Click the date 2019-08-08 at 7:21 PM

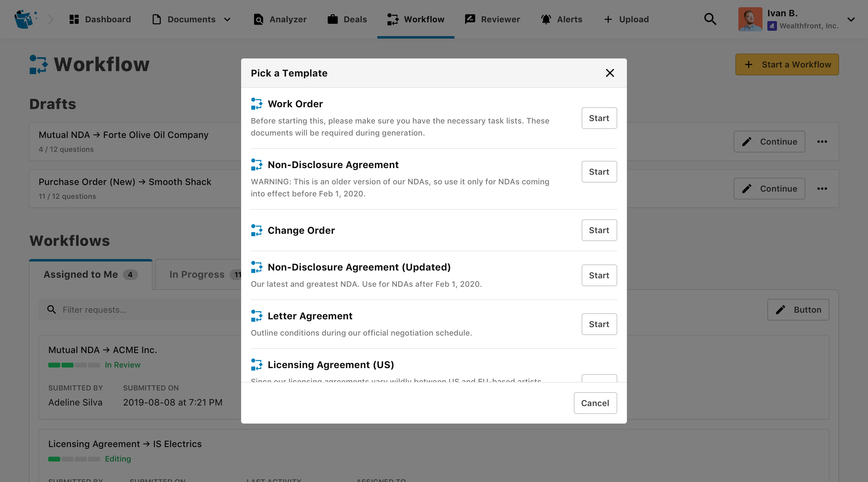tap(172, 402)
